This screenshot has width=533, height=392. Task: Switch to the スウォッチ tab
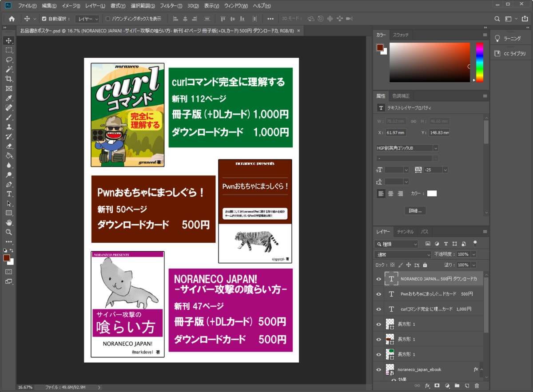tap(401, 35)
